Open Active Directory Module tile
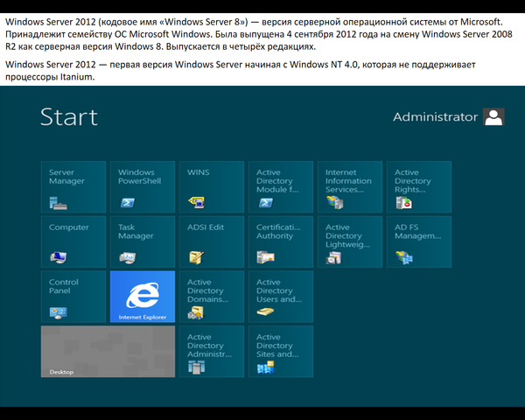 280,187
